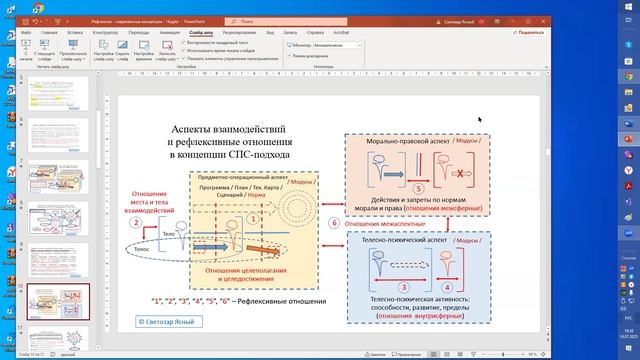Click user account name in title bar
This screenshot has height=360, width=640.
pos(459,22)
